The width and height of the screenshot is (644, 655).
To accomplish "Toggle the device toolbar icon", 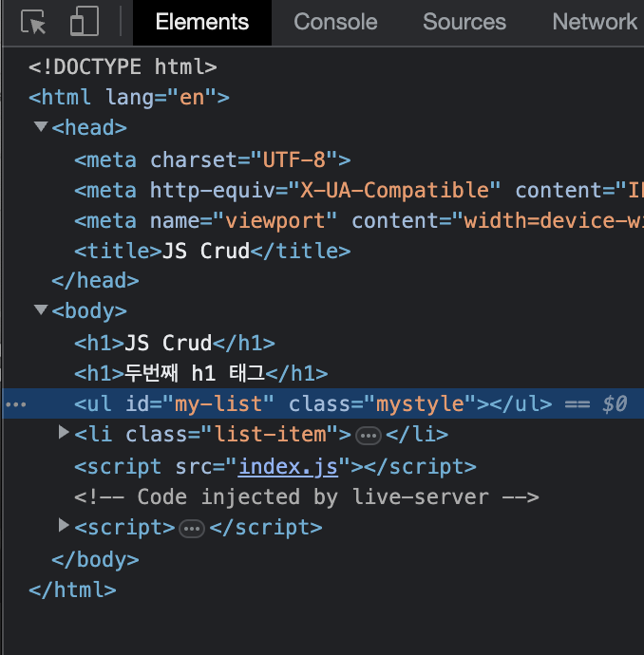I will tap(85, 21).
